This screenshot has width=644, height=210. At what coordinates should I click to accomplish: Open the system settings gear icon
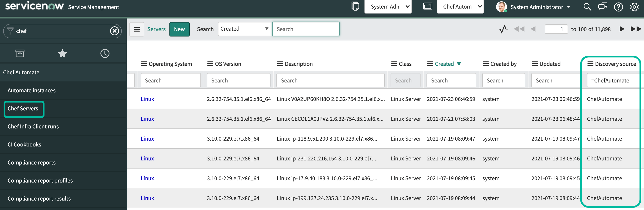point(634,7)
